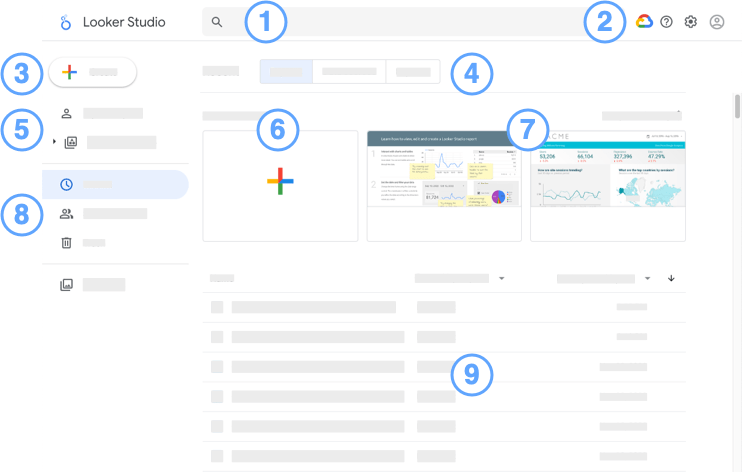
Task: Open the team workspaces sidebar icon
Action: [x=71, y=142]
